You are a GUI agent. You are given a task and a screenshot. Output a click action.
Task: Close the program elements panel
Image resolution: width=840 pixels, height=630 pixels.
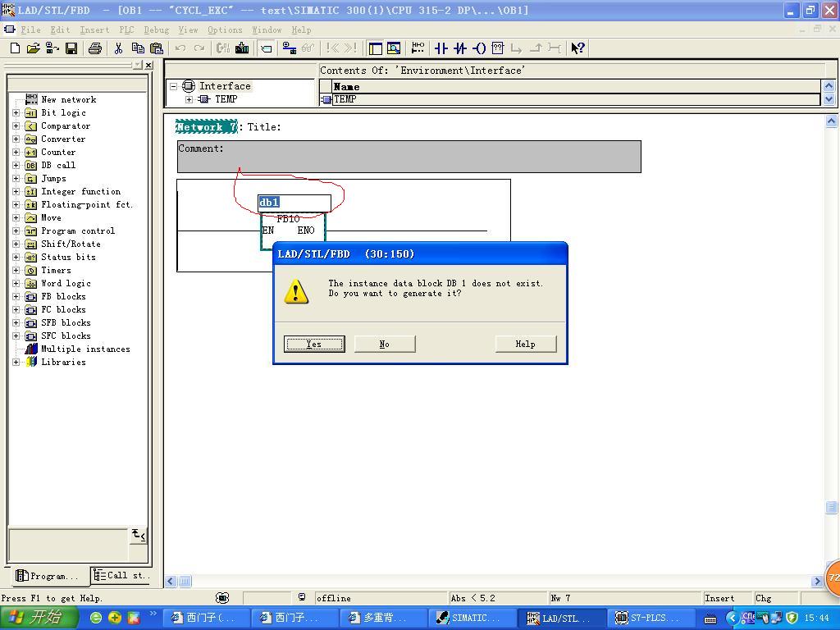coord(149,65)
